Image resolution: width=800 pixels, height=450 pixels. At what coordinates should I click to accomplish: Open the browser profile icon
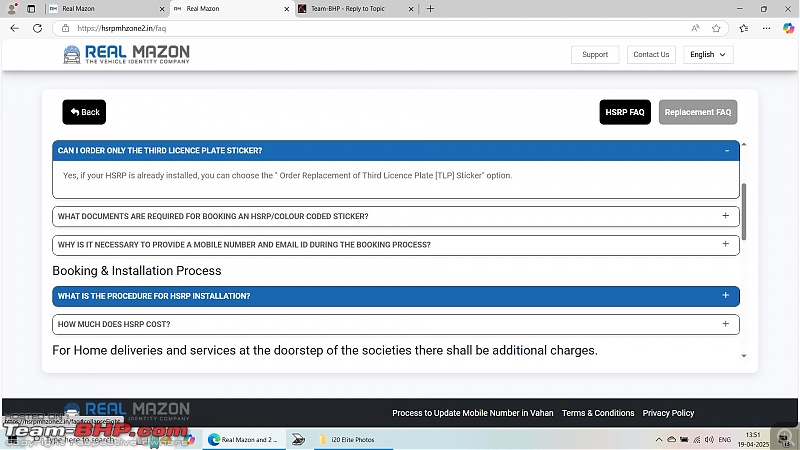coord(12,8)
